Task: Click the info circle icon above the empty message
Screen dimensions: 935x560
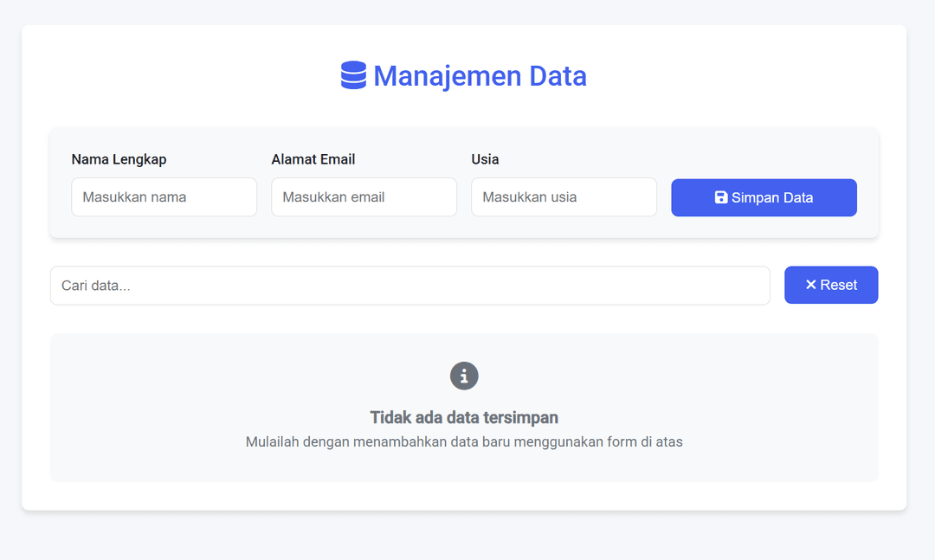Action: [x=464, y=376]
